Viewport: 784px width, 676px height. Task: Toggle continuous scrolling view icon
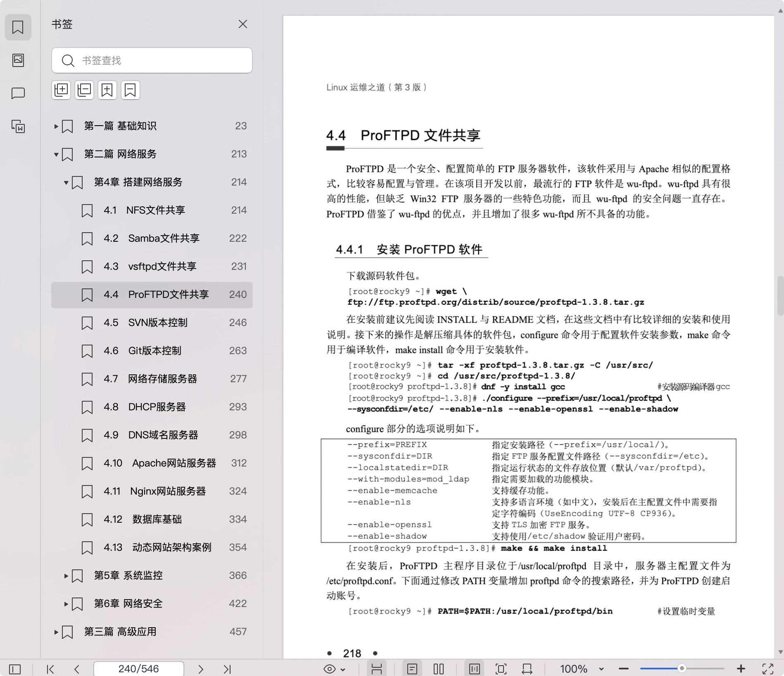[377, 669]
